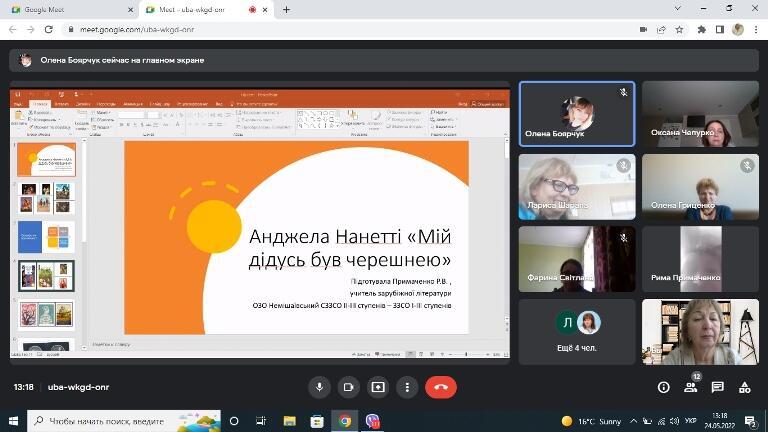Expand hidden system tray icons chevron
Screen dimensions: 768x432
pyautogui.click(x=633, y=421)
